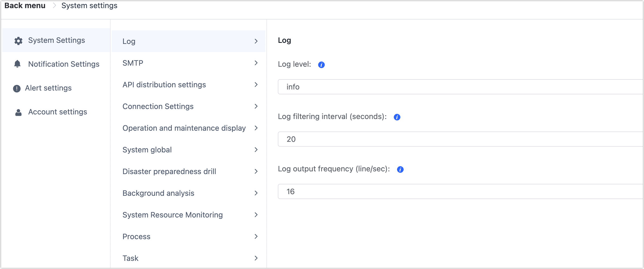
Task: Expand the System global section
Action: [147, 150]
